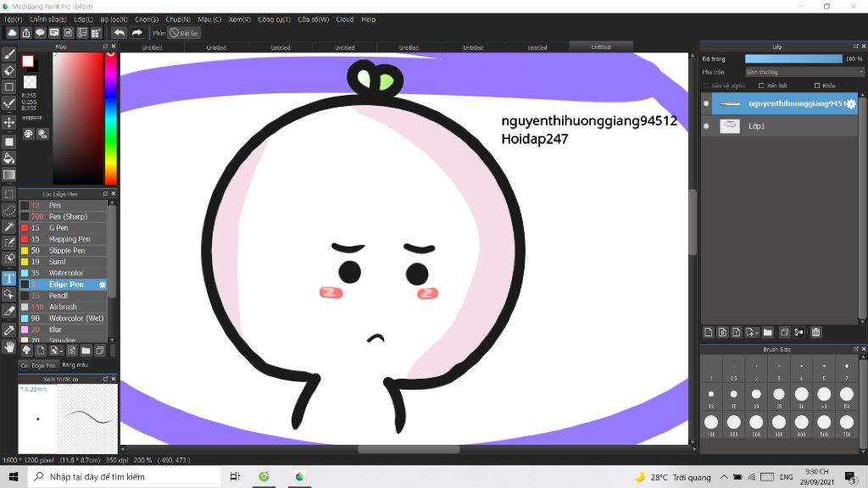The image size is (868, 488).
Task: Select the Mapping Pen brush
Action: (63, 239)
